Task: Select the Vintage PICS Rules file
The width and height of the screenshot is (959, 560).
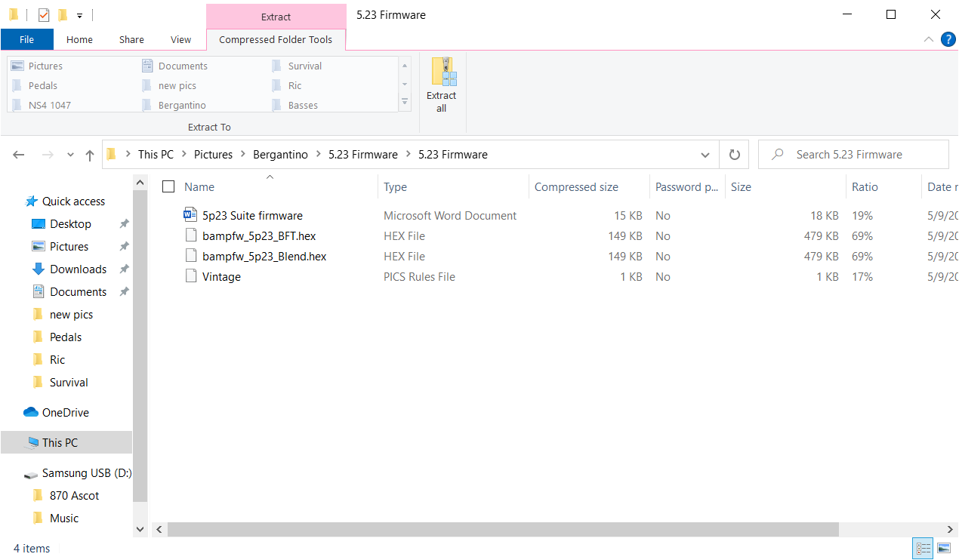Action: [221, 277]
